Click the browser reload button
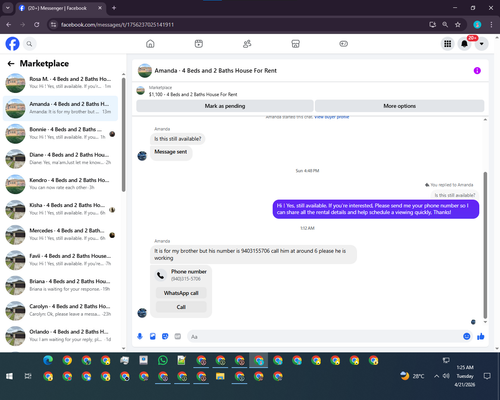 point(37,25)
